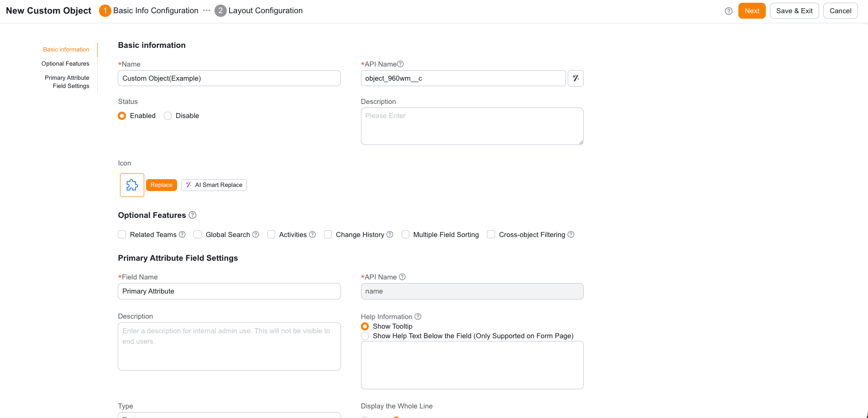Click the Help Information text area
Viewport: 868px width, 418px height.
(x=472, y=365)
